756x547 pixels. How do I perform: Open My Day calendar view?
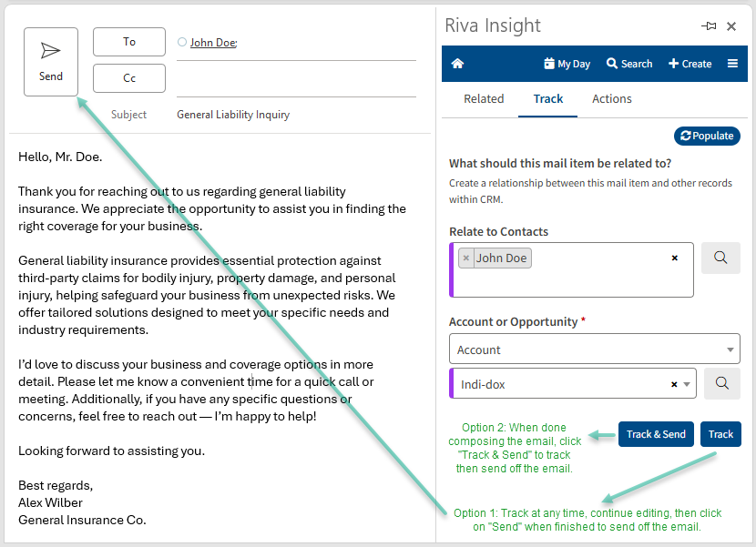567,64
